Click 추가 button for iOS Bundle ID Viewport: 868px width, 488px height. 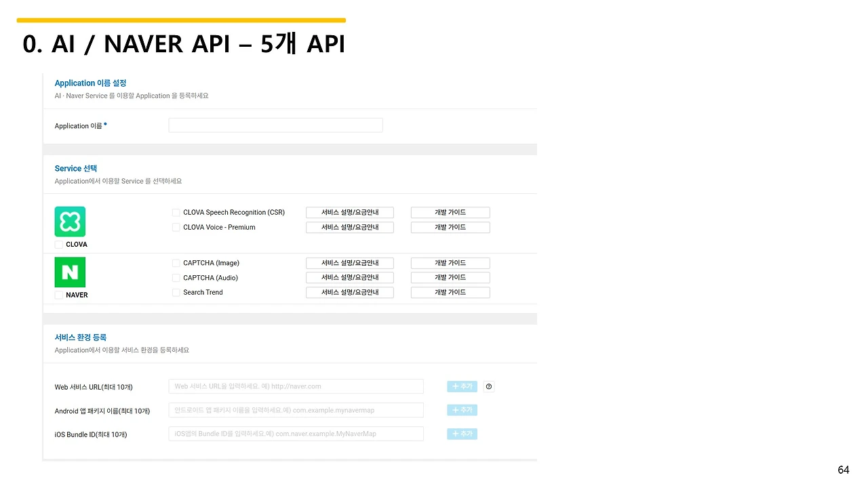(462, 434)
